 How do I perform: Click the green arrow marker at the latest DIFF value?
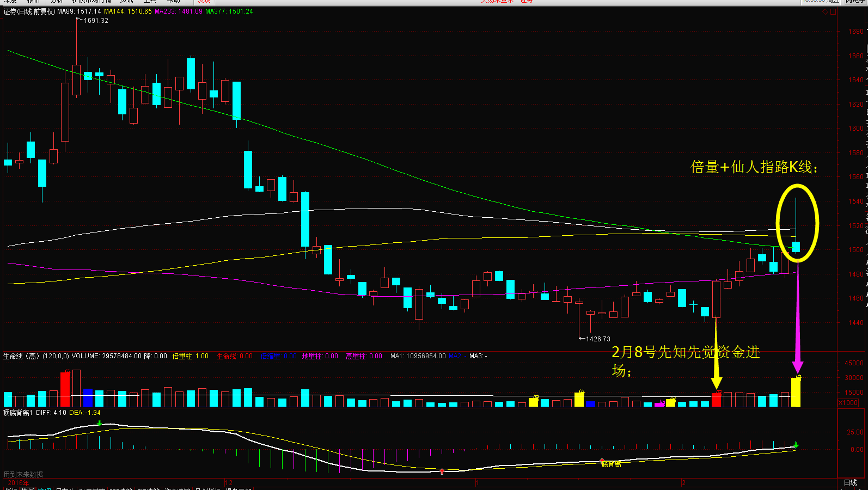tap(796, 445)
